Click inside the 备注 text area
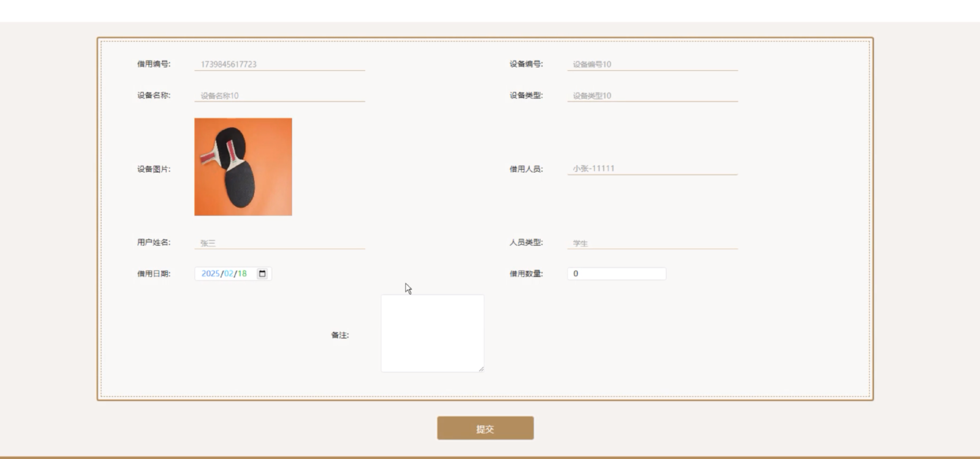This screenshot has height=459, width=980. pos(432,333)
